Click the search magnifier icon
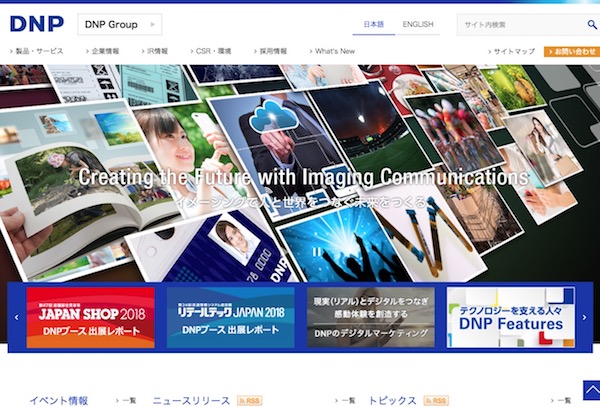Image resolution: width=600 pixels, height=407 pixels. 592,25
